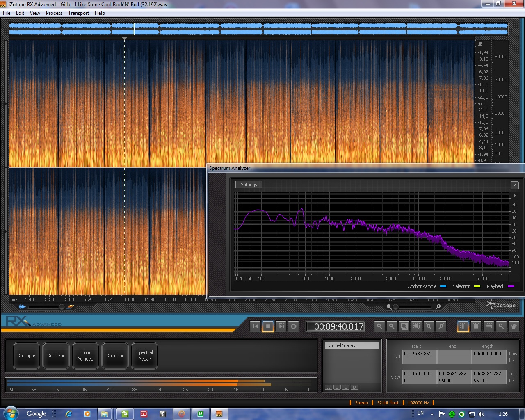
Task: Zoom in on the time axis
Action: pyautogui.click(x=379, y=326)
